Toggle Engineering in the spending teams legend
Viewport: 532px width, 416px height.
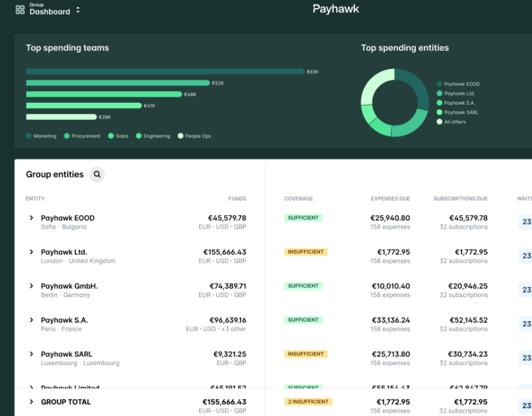pos(139,136)
